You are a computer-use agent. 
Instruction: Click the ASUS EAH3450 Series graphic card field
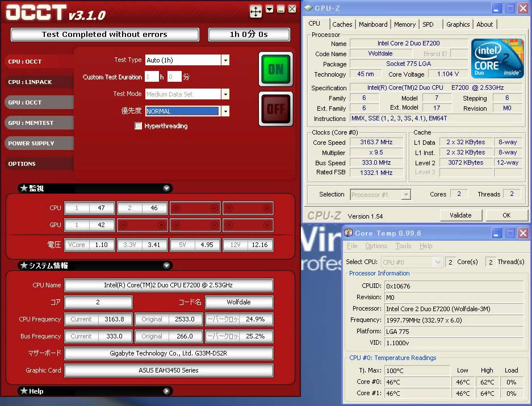[169, 370]
